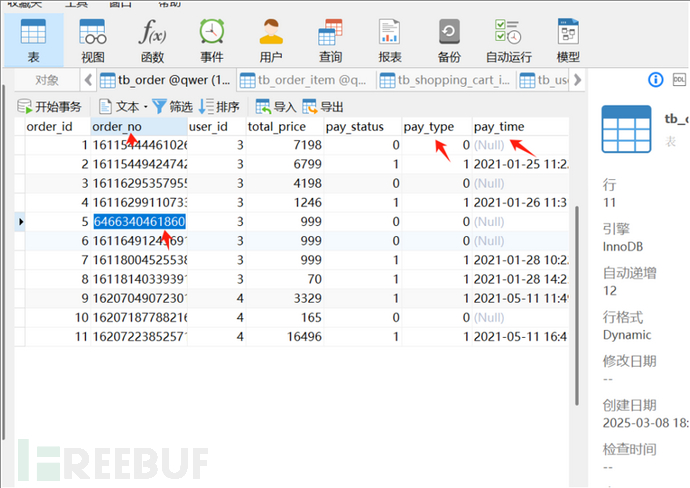
Task: Click the vertical scrollbar of the data grid
Action: [x=576, y=305]
